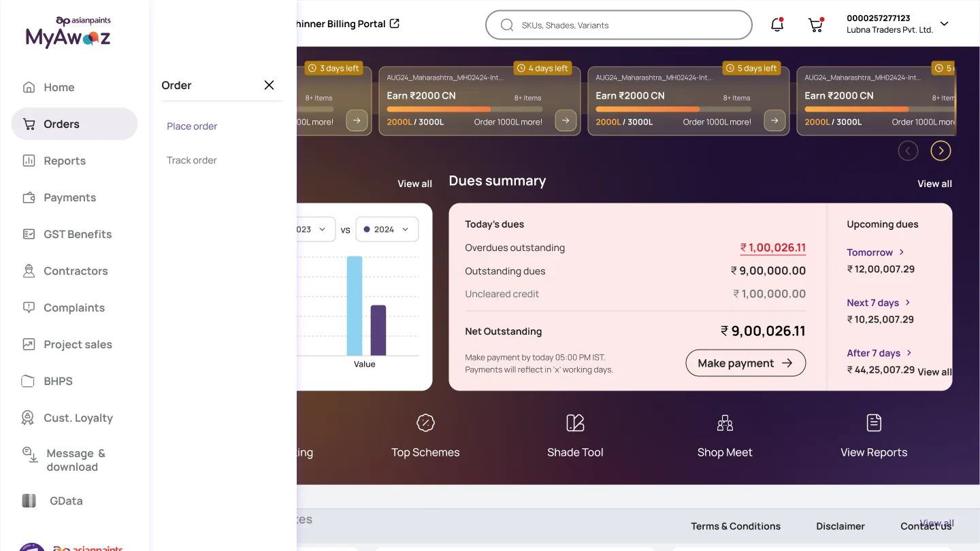The image size is (980, 551).
Task: Click the account number 0000257277123
Action: (x=878, y=18)
